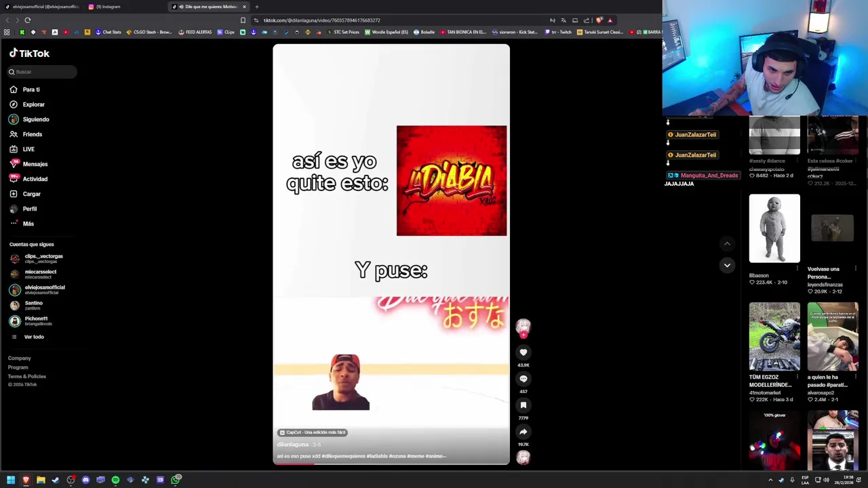Image resolution: width=868 pixels, height=488 pixels.
Task: Show hidden system tray icons
Action: (x=770, y=480)
